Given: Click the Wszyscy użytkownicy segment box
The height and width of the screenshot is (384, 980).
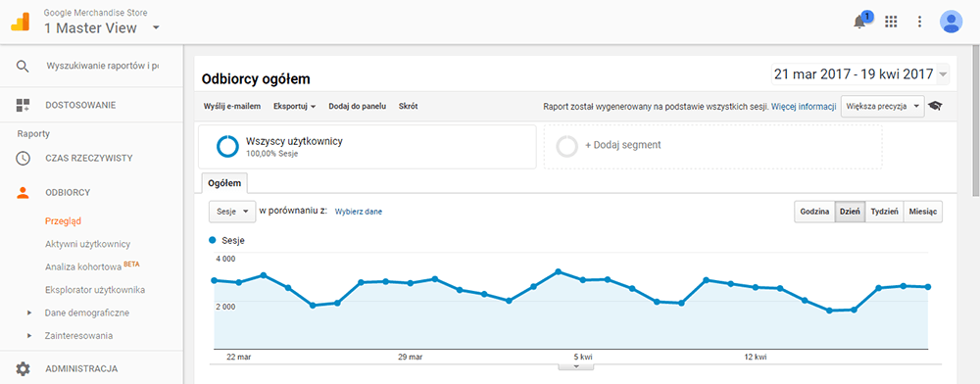Looking at the screenshot, I should point(367,147).
